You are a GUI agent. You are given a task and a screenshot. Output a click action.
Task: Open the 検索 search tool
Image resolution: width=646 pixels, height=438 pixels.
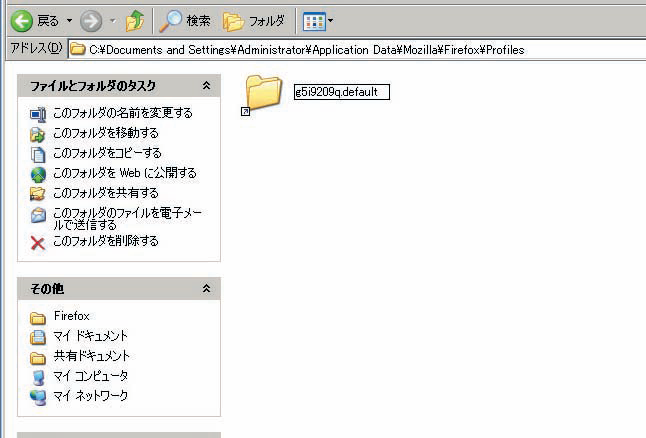(x=185, y=21)
